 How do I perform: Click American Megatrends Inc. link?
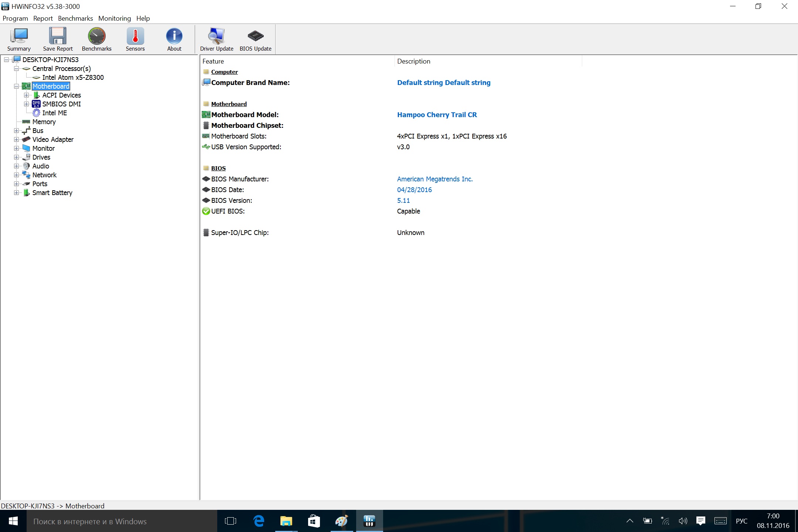[435, 179]
